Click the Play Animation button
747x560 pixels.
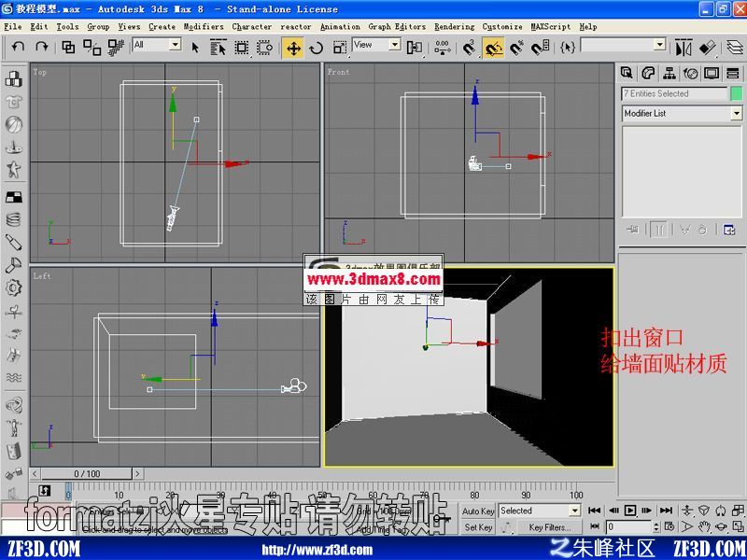[x=629, y=511]
